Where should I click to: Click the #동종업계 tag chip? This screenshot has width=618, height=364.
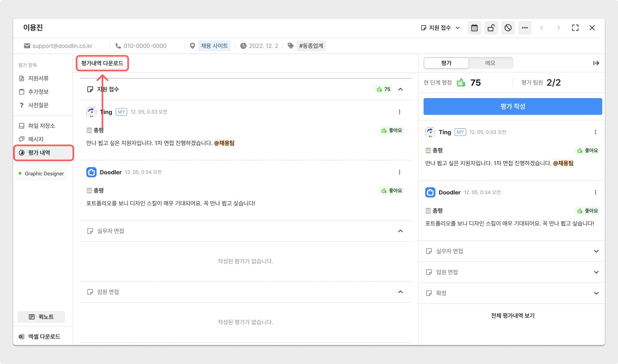[x=311, y=46]
